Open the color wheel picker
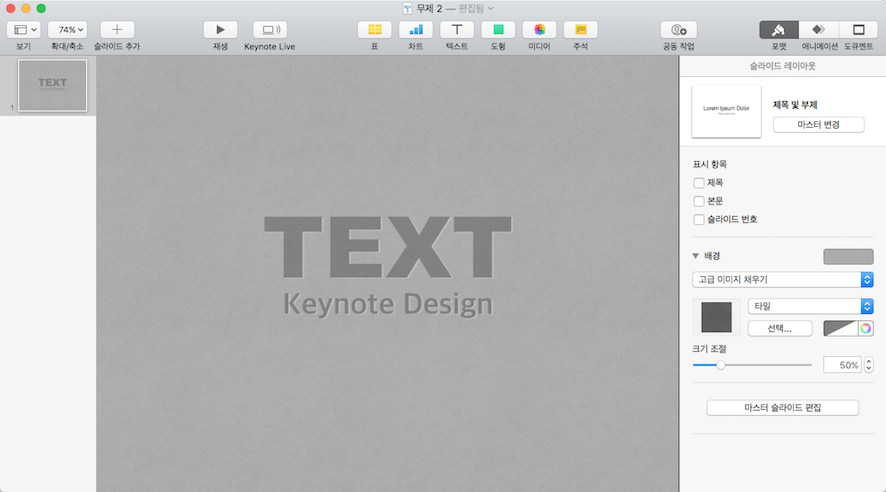 coord(866,328)
